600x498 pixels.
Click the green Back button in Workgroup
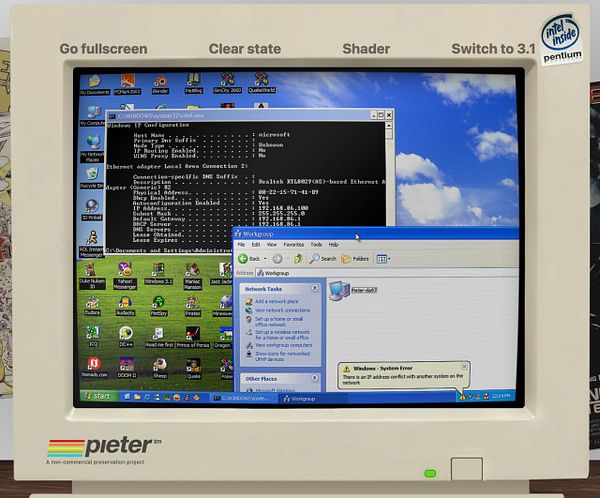click(x=249, y=259)
